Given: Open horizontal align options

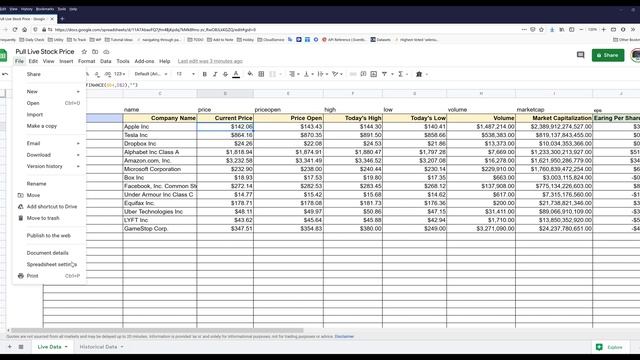Looking at the screenshot, I should coord(294,74).
